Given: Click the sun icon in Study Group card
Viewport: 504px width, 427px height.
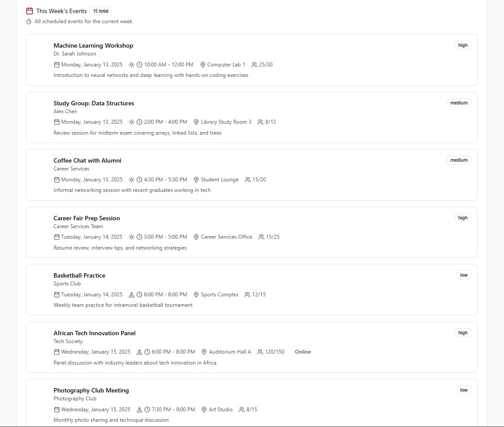Looking at the screenshot, I should click(132, 122).
